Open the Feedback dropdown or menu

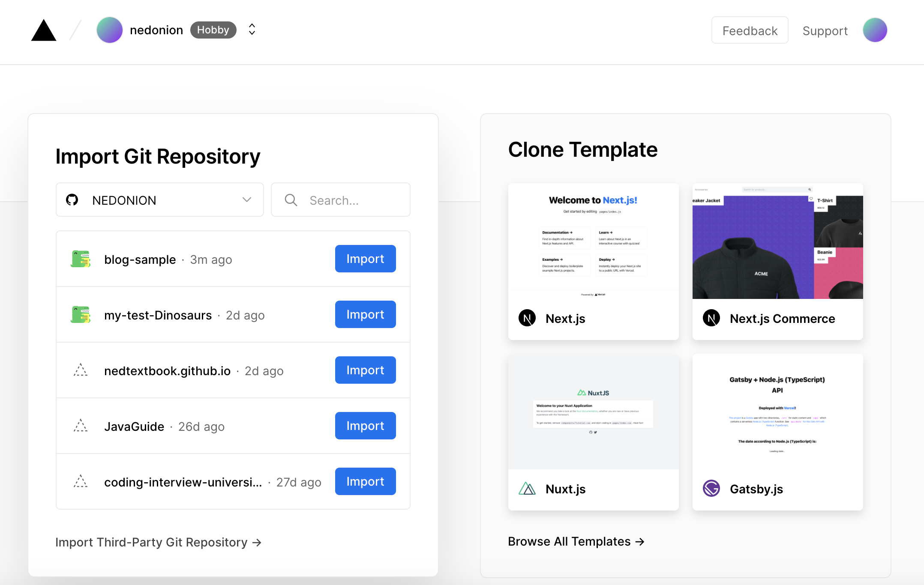[x=750, y=30]
